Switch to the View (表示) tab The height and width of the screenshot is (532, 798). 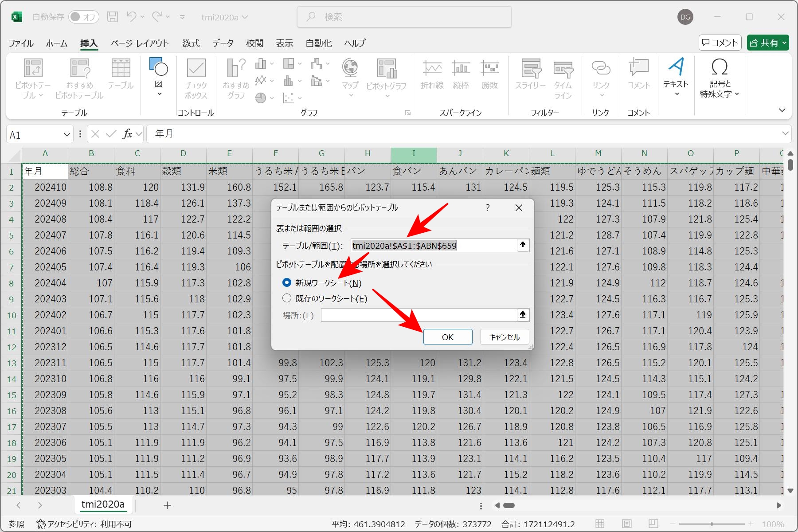[x=285, y=43]
